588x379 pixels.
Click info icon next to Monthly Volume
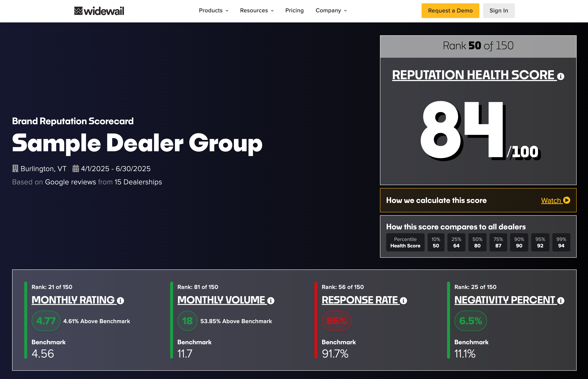[271, 301]
